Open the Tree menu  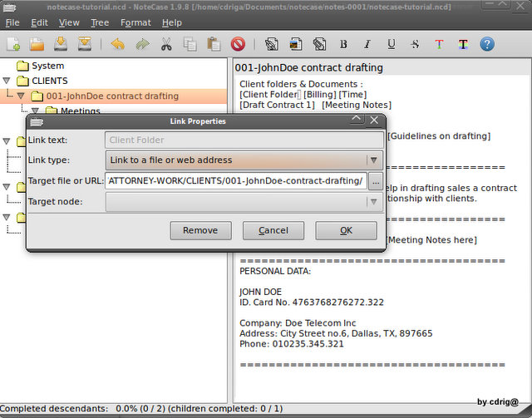click(x=100, y=22)
